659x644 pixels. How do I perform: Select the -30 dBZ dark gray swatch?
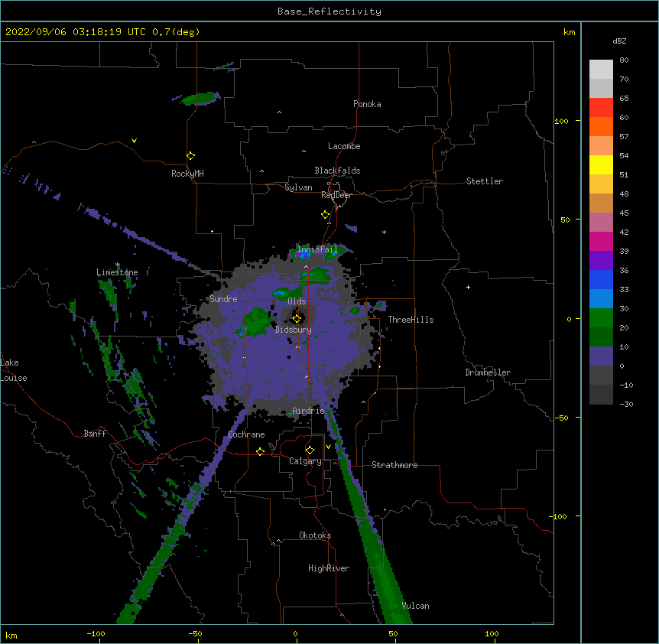tap(601, 395)
